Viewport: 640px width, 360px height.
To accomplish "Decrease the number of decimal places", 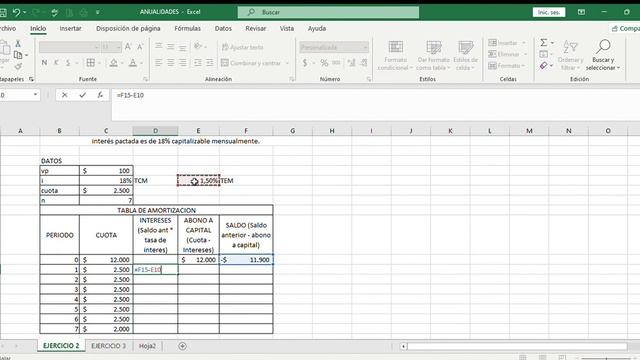I will pyautogui.click(x=363, y=63).
